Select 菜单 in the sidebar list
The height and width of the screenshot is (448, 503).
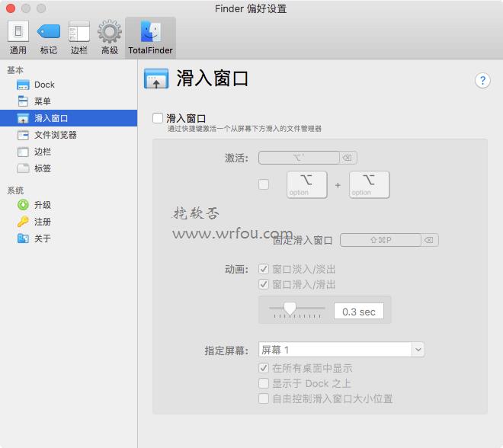click(x=69, y=101)
